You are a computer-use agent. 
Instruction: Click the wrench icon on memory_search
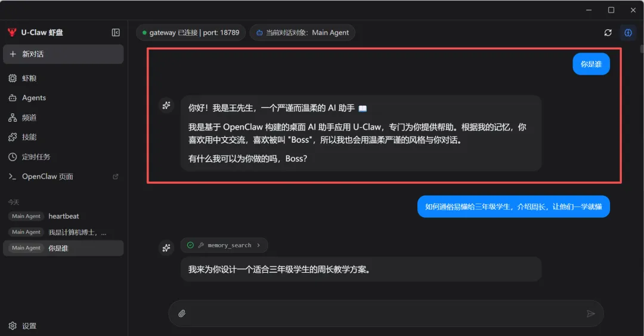coord(201,245)
